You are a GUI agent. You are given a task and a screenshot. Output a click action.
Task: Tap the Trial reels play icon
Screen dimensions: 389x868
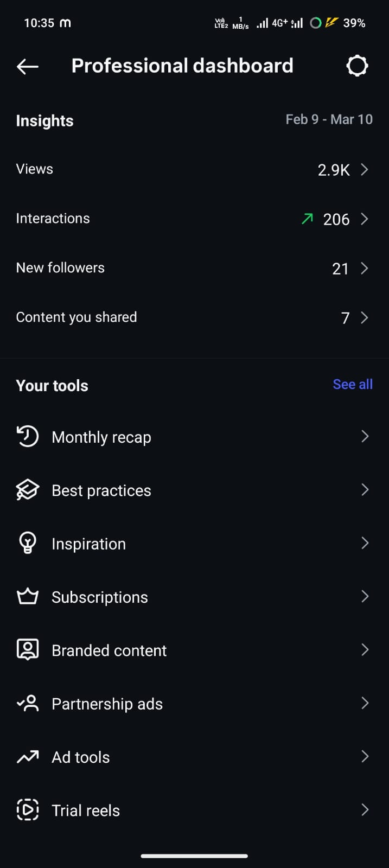coord(28,810)
